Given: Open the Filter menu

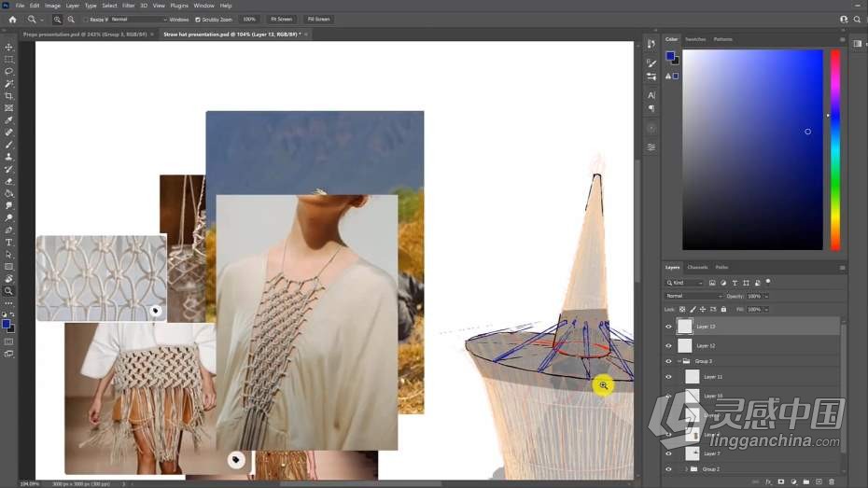Looking at the screenshot, I should pyautogui.click(x=129, y=6).
